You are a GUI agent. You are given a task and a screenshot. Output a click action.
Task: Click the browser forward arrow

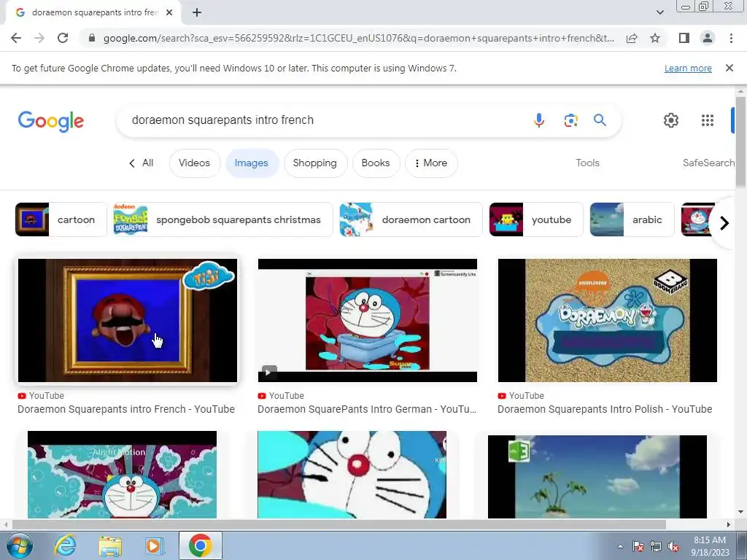tap(39, 38)
